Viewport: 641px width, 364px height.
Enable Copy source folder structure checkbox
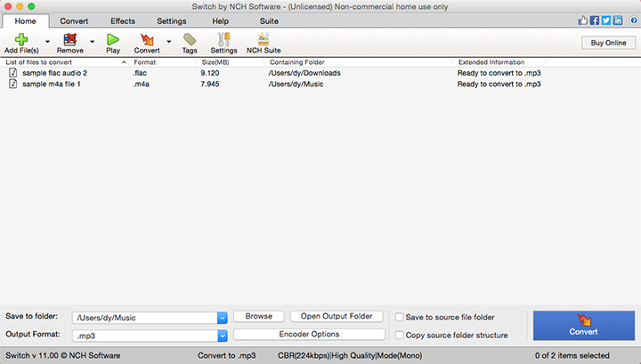tap(400, 335)
